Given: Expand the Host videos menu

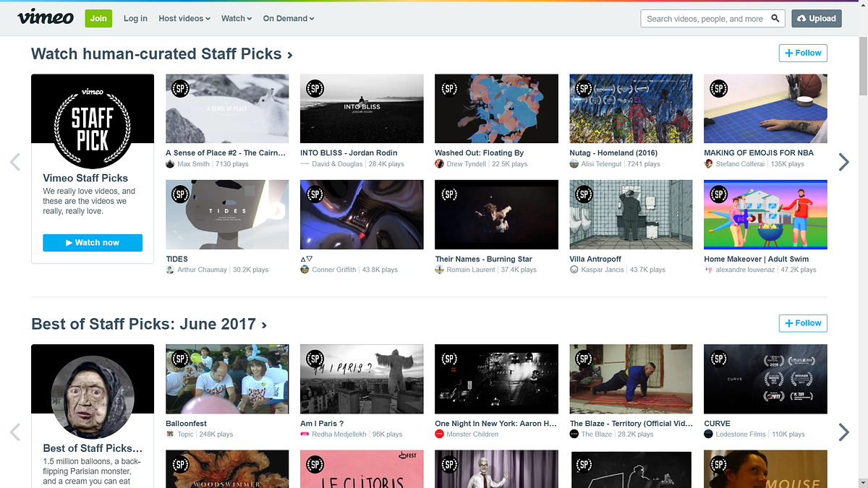Looking at the screenshot, I should pos(184,19).
